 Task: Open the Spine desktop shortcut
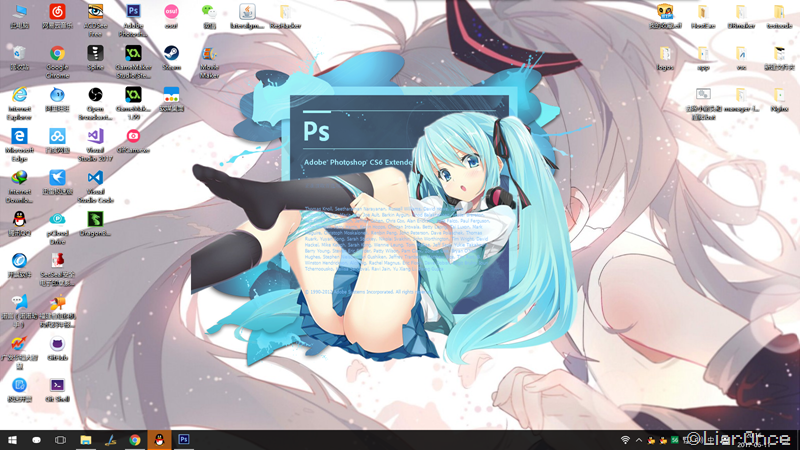pos(95,53)
